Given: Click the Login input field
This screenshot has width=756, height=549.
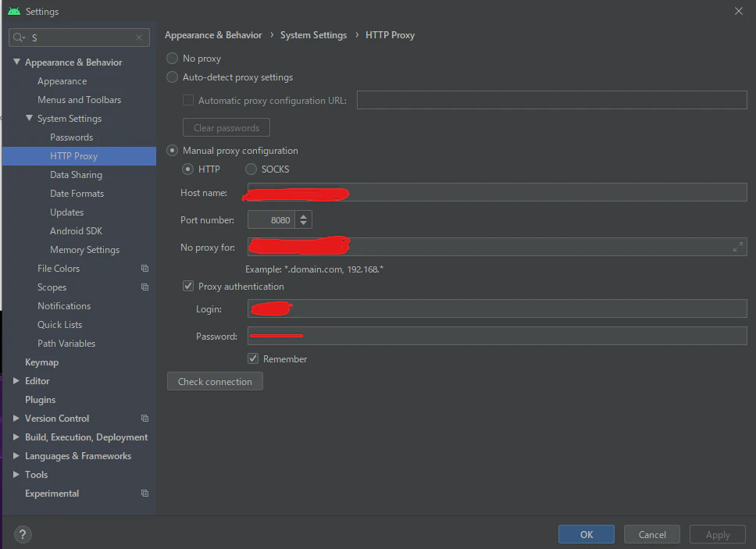Looking at the screenshot, I should [497, 308].
